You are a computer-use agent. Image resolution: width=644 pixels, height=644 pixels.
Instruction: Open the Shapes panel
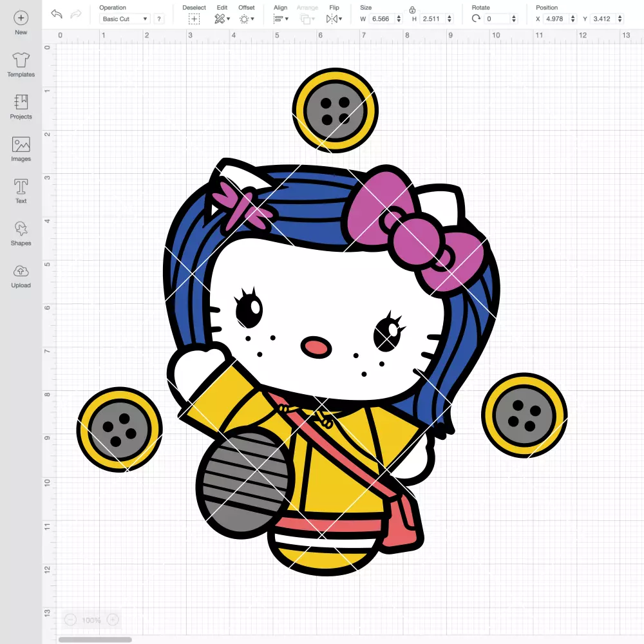pyautogui.click(x=21, y=234)
